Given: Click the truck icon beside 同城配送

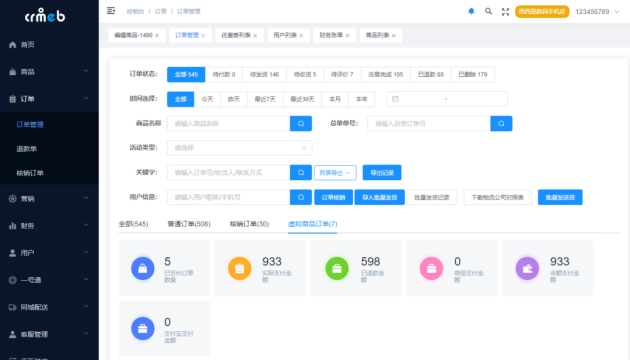Looking at the screenshot, I should [x=12, y=307].
